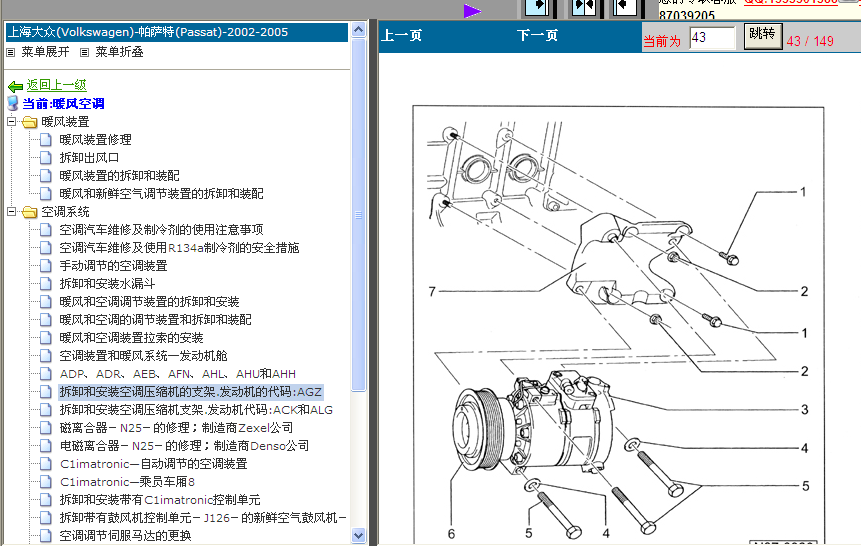Click the compressor diagram image
The height and width of the screenshot is (546, 861).
pyautogui.click(x=618, y=324)
